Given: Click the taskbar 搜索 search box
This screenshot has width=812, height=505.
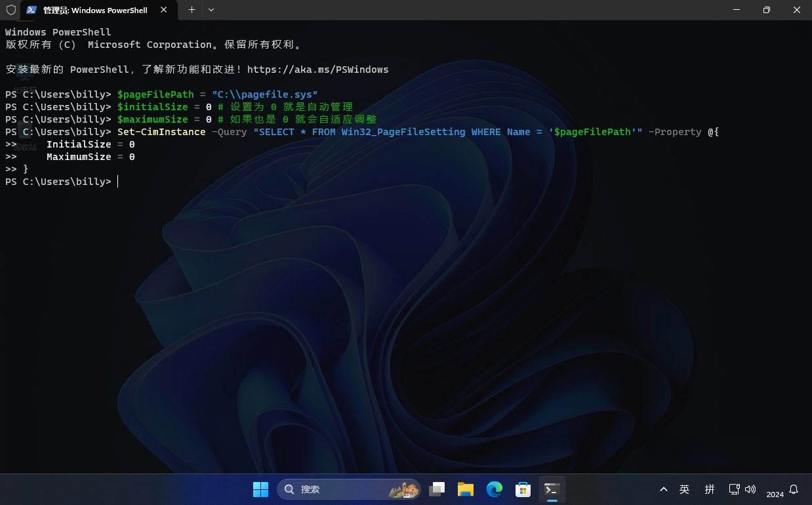Looking at the screenshot, I should [x=348, y=489].
